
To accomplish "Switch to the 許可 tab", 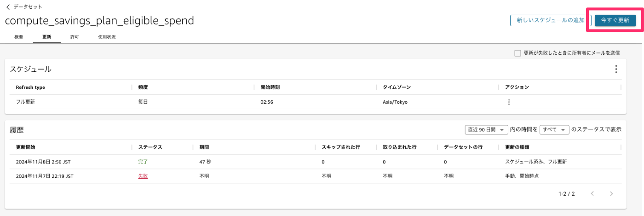I will pyautogui.click(x=75, y=37).
